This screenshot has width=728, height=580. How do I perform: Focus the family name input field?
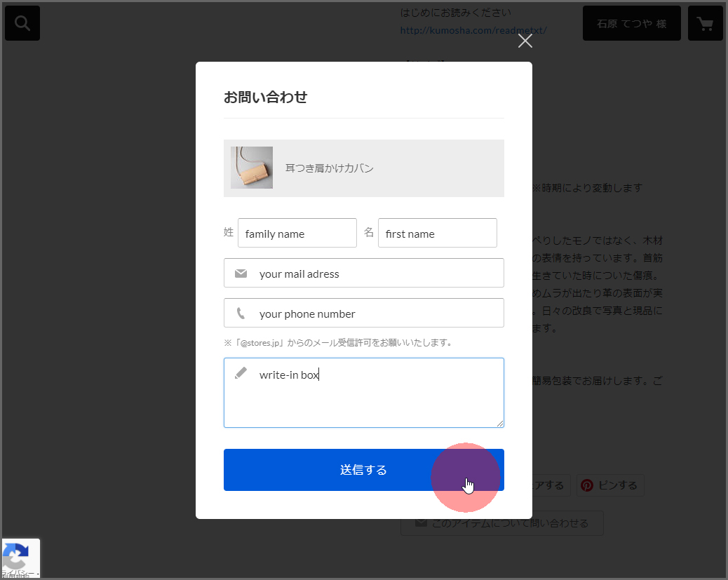click(x=297, y=234)
